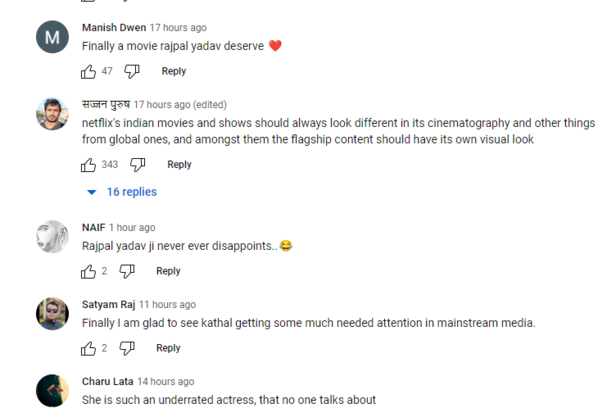Dislike the comment about Netflix's Indian movies
The width and height of the screenshot is (616, 417).
click(138, 164)
